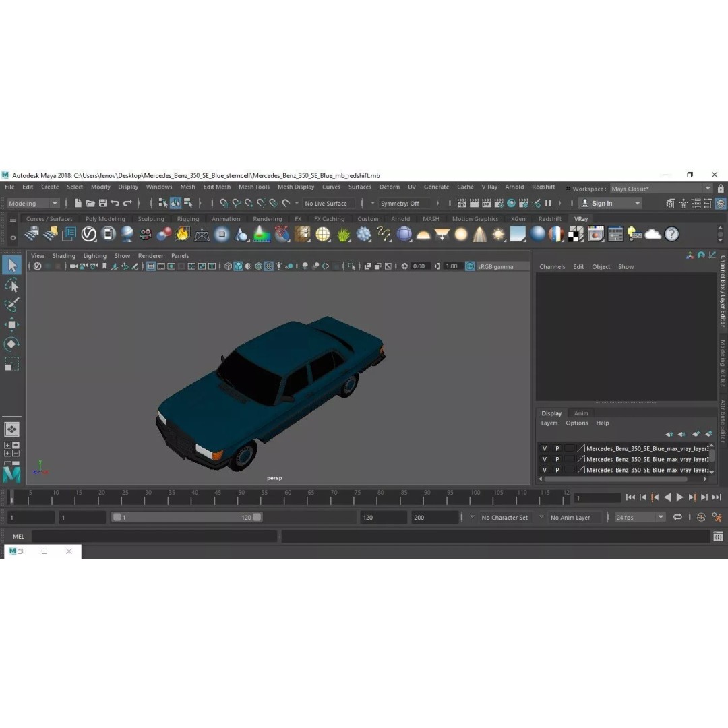Screen dimensions: 728x728
Task: Toggle visibility V of first Mercedes layer
Action: coord(545,448)
